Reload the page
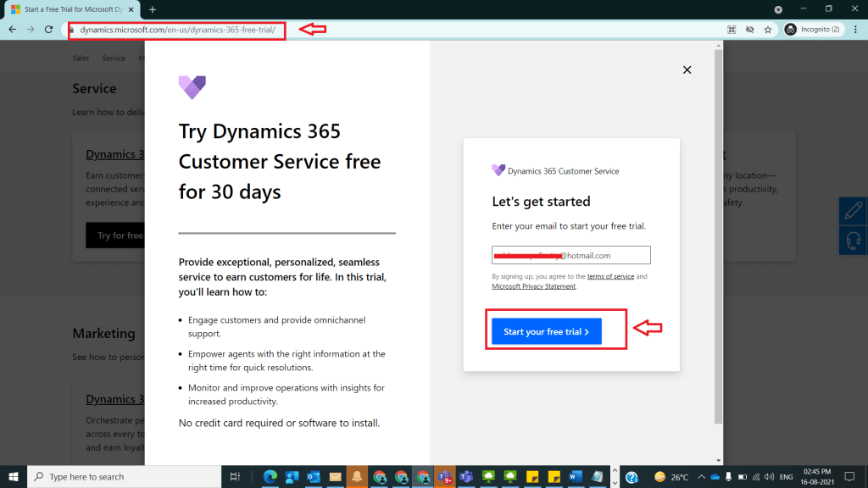 coord(50,30)
